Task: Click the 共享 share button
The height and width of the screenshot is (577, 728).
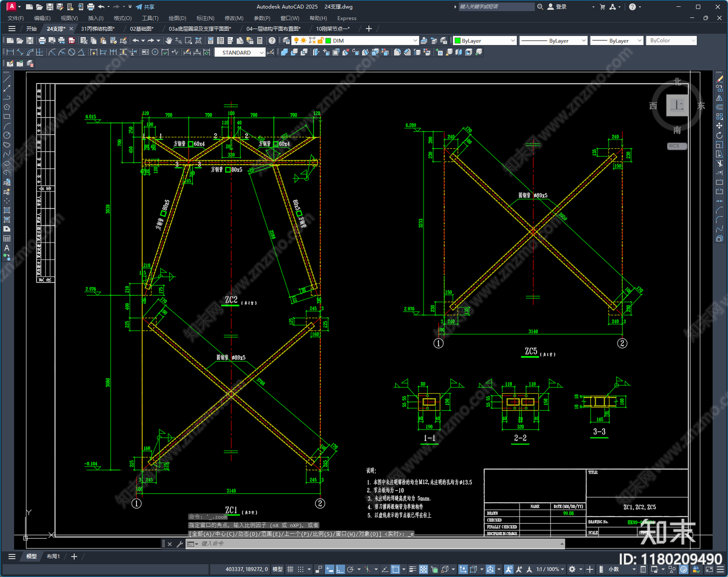Action: 145,7
